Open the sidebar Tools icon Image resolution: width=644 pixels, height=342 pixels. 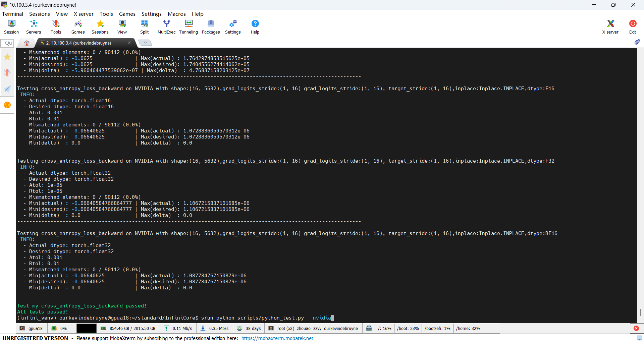[x=7, y=73]
